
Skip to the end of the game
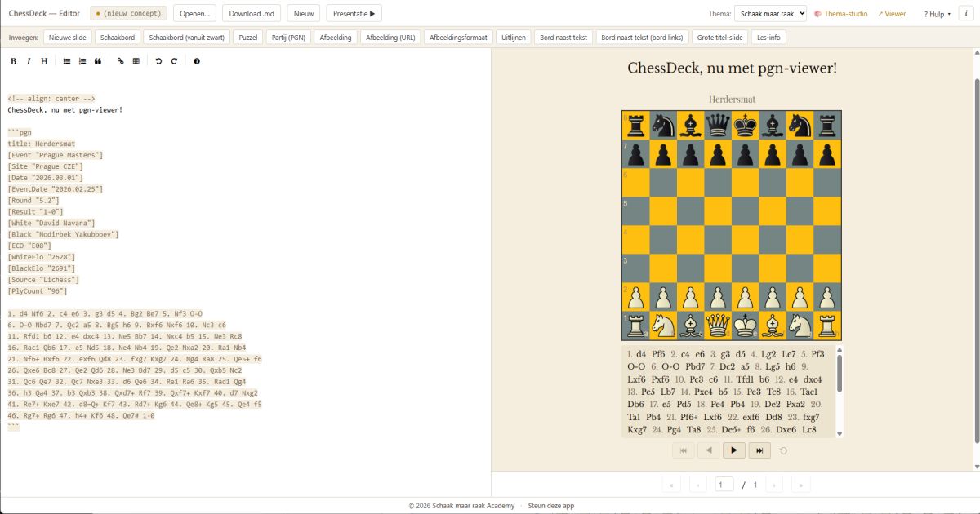(759, 450)
